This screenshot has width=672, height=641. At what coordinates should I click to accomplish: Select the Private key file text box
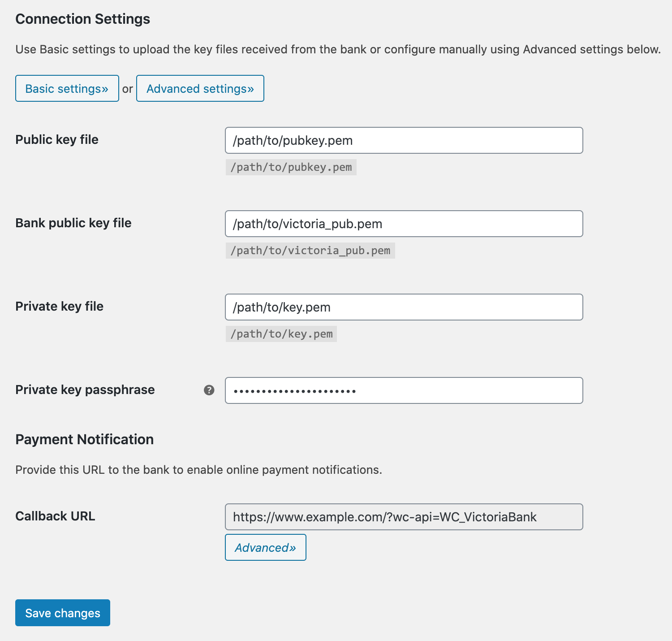coord(404,307)
